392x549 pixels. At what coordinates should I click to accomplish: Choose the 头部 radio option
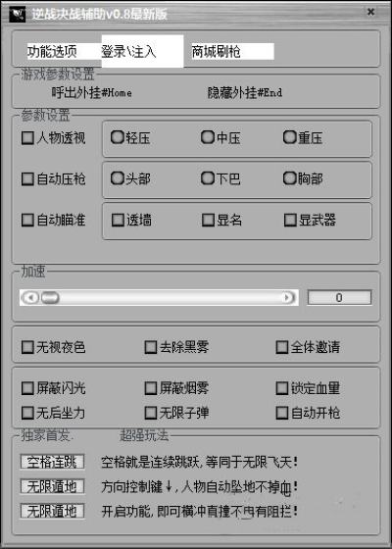(x=118, y=178)
